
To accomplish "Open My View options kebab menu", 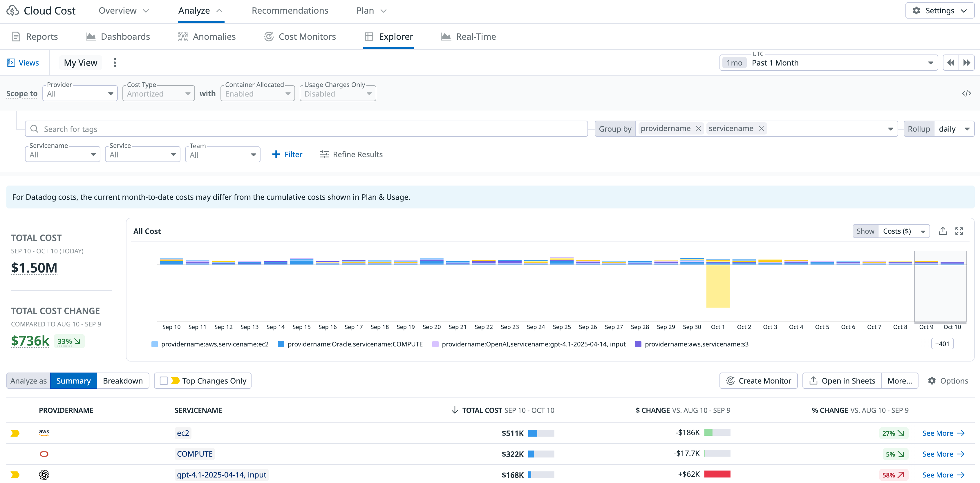I will [115, 62].
